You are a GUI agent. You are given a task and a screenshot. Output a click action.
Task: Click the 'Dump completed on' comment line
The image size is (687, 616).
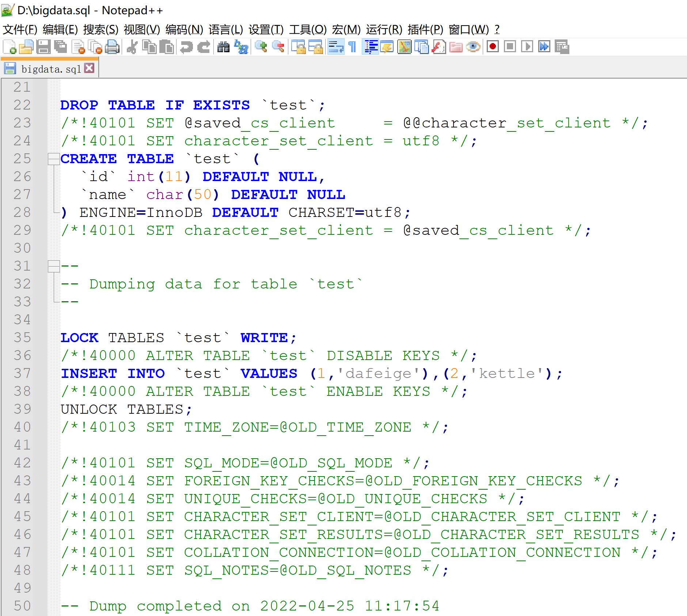point(250,606)
